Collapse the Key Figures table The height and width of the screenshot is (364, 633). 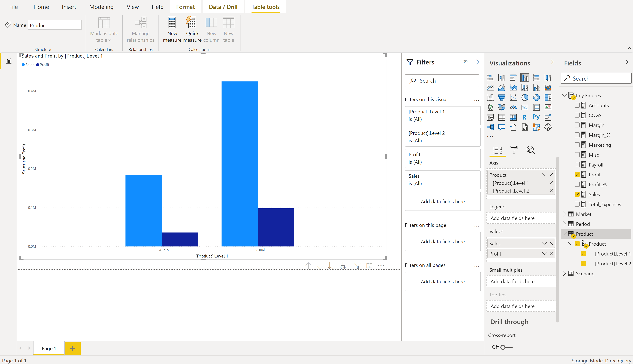(x=565, y=95)
